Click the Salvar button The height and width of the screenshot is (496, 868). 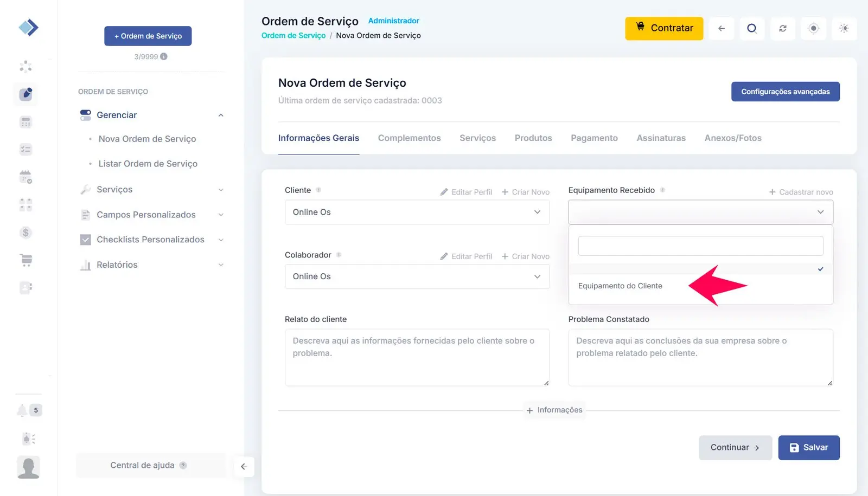coord(808,448)
